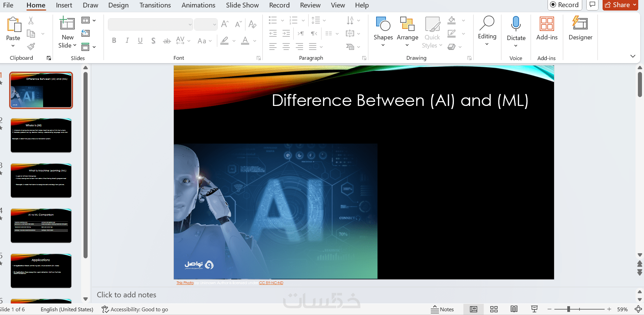Screen dimensions: 644x315
Task: Open the 'This Photo' link
Action: [x=185, y=283]
